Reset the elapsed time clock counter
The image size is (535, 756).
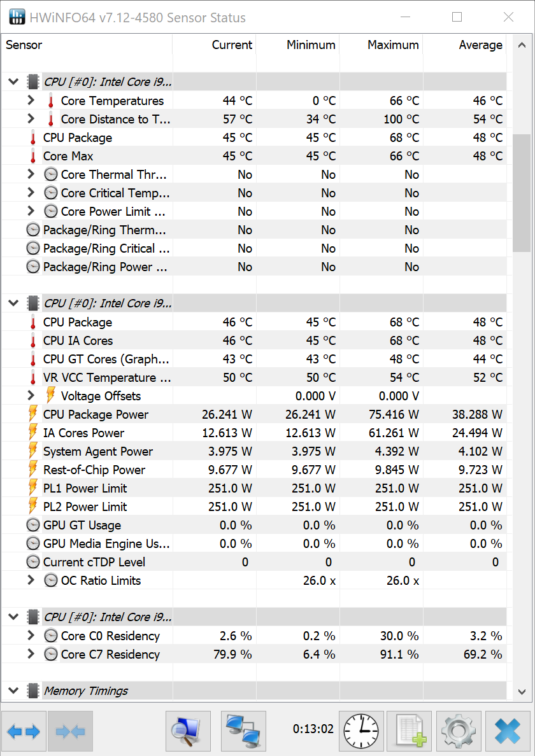[360, 731]
